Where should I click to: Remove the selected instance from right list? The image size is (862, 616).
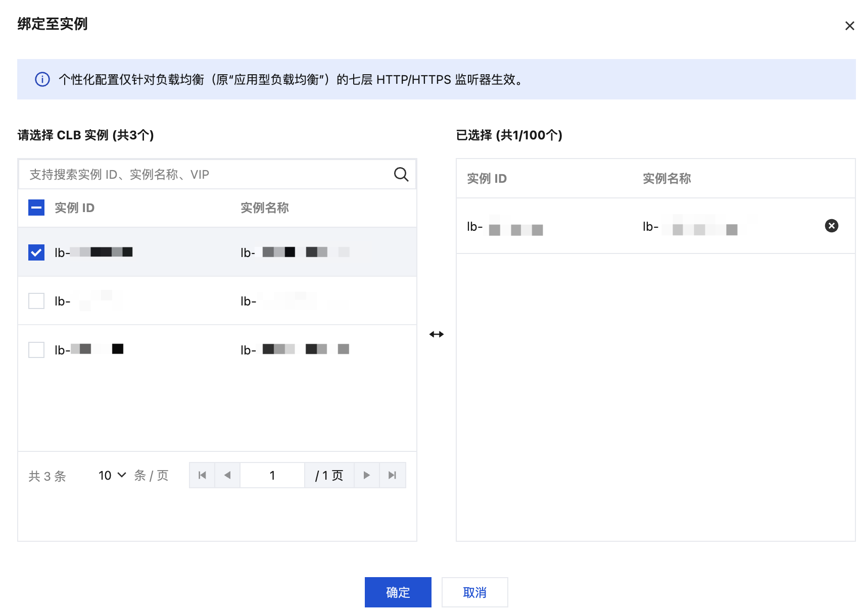coord(831,226)
